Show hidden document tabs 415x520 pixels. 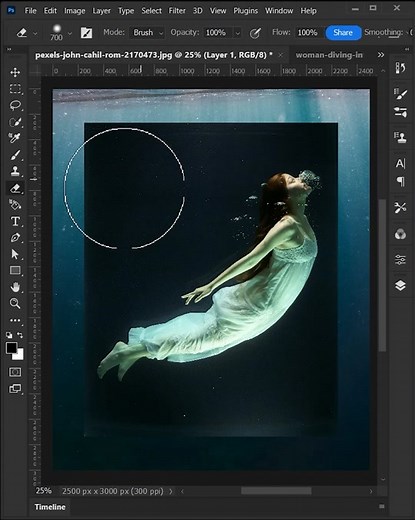[x=381, y=55]
